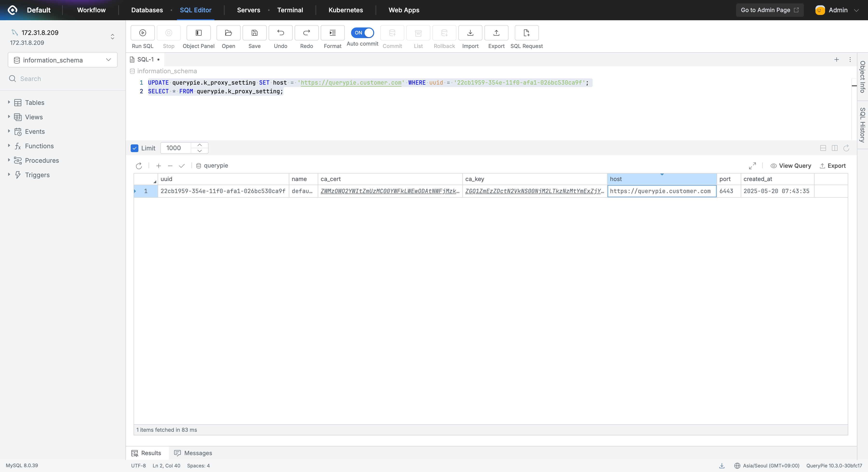Add a row with the plus icon
The width and height of the screenshot is (868, 472).
(x=159, y=166)
